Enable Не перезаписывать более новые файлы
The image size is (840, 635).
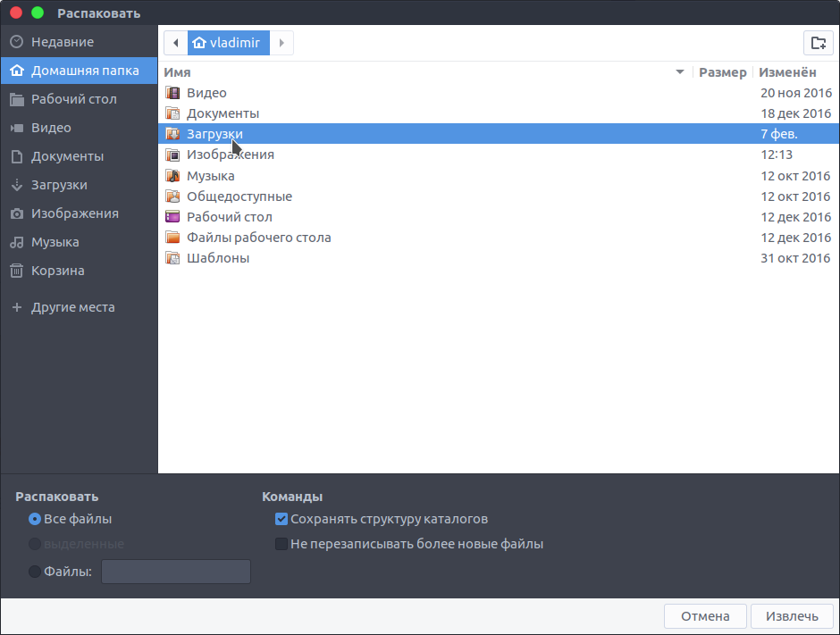(x=281, y=544)
